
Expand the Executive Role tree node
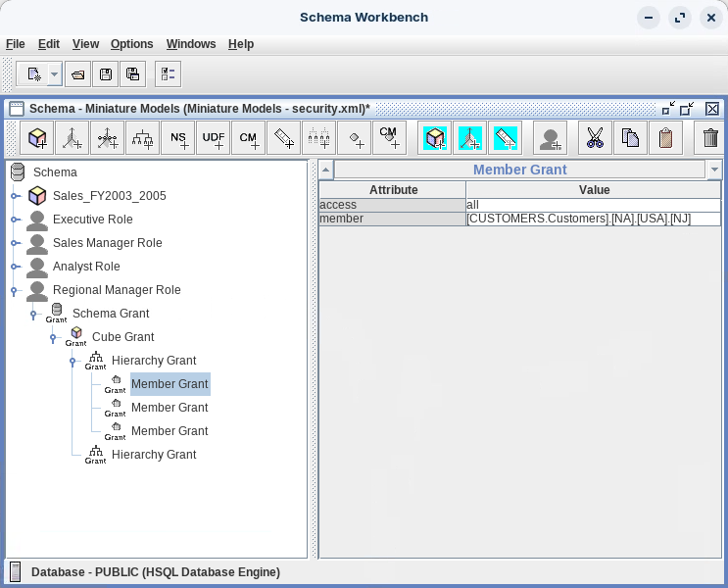point(15,220)
